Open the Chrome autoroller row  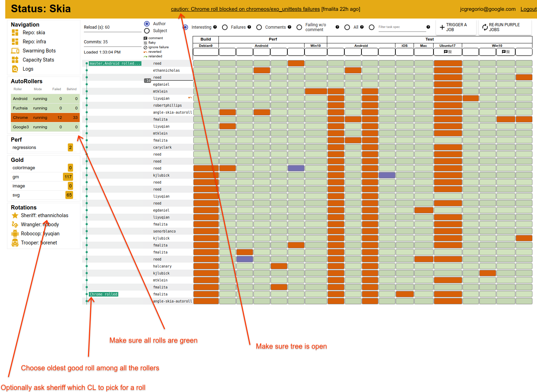[x=45, y=117]
